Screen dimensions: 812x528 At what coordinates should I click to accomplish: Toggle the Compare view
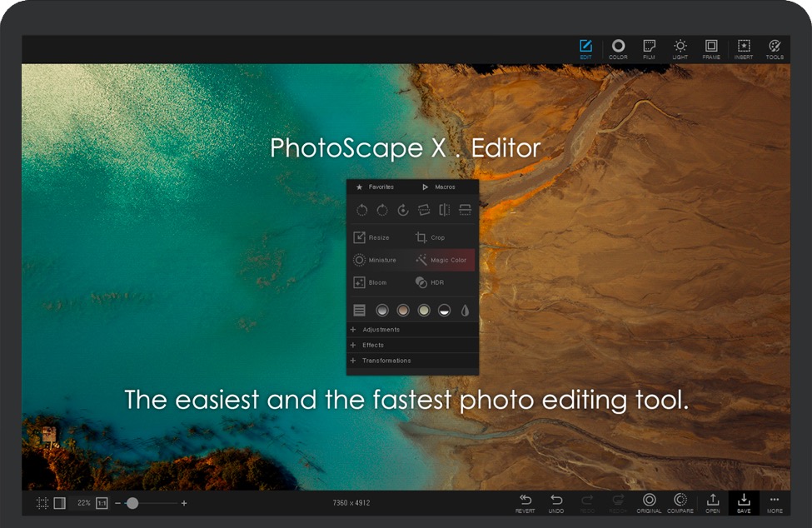click(680, 502)
